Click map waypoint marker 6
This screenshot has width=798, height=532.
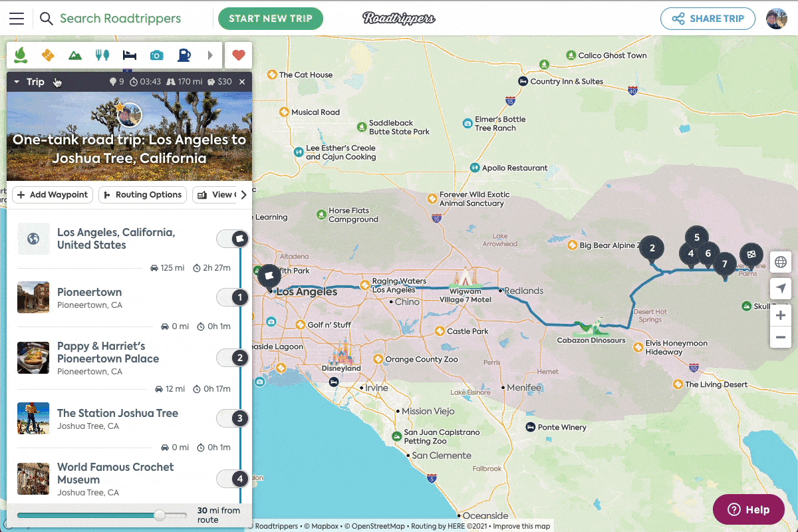[x=708, y=253]
